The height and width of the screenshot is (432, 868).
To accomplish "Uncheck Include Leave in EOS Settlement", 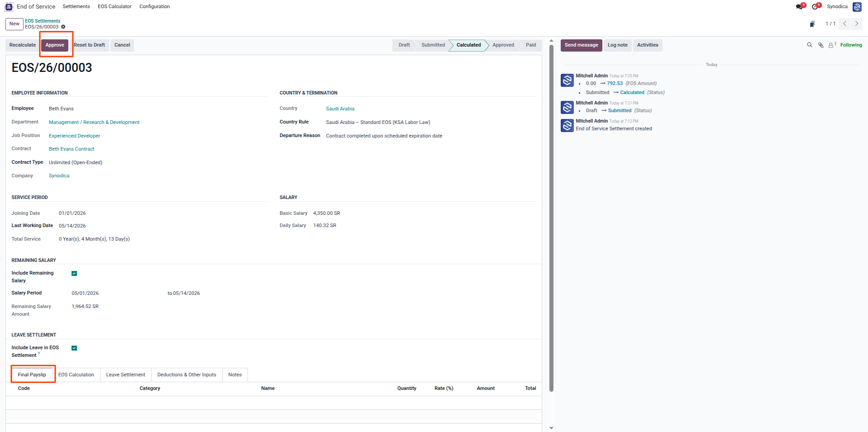I will 74,348.
